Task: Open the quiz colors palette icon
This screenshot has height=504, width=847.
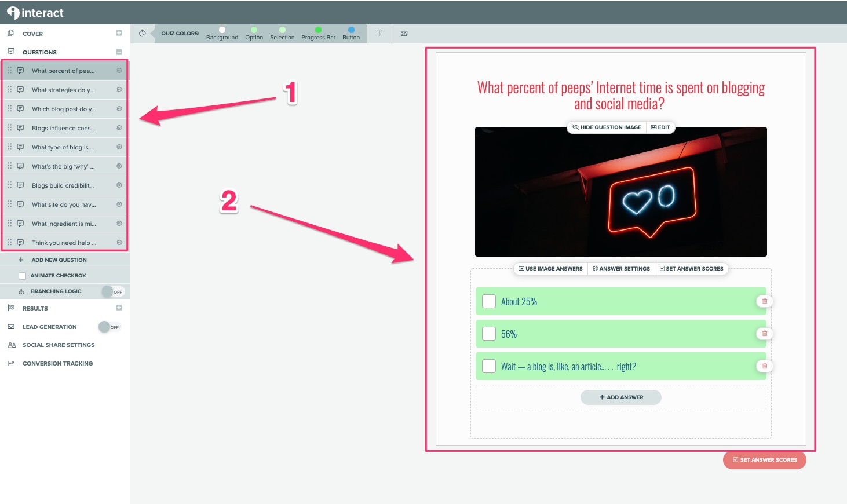Action: pyautogui.click(x=142, y=34)
